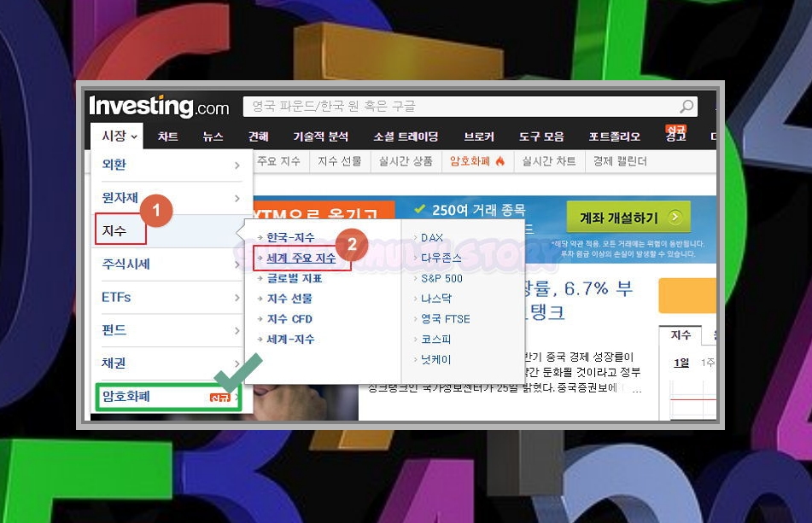The width and height of the screenshot is (812, 523).
Task: Select 지수 in the market menu
Action: (x=114, y=230)
